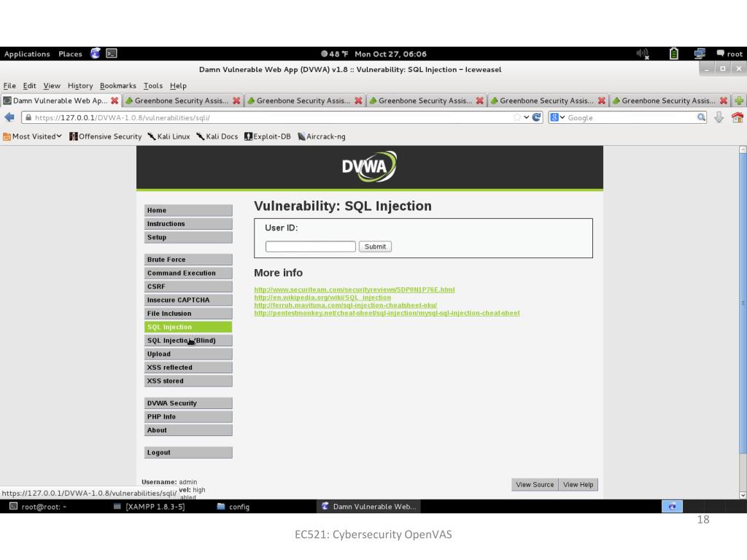The height and width of the screenshot is (560, 747).
Task: Close the last Greenbone Security Assistant tab
Action: pyautogui.click(x=724, y=101)
